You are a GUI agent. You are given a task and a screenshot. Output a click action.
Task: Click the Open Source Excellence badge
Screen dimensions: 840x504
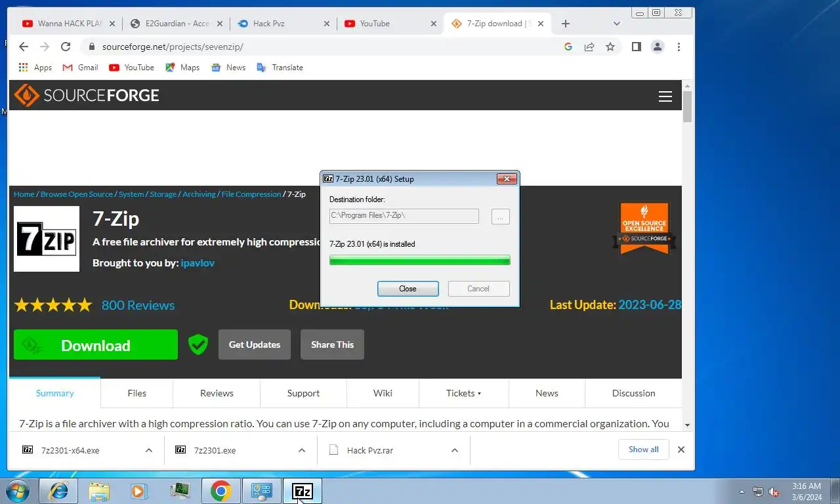click(x=645, y=228)
